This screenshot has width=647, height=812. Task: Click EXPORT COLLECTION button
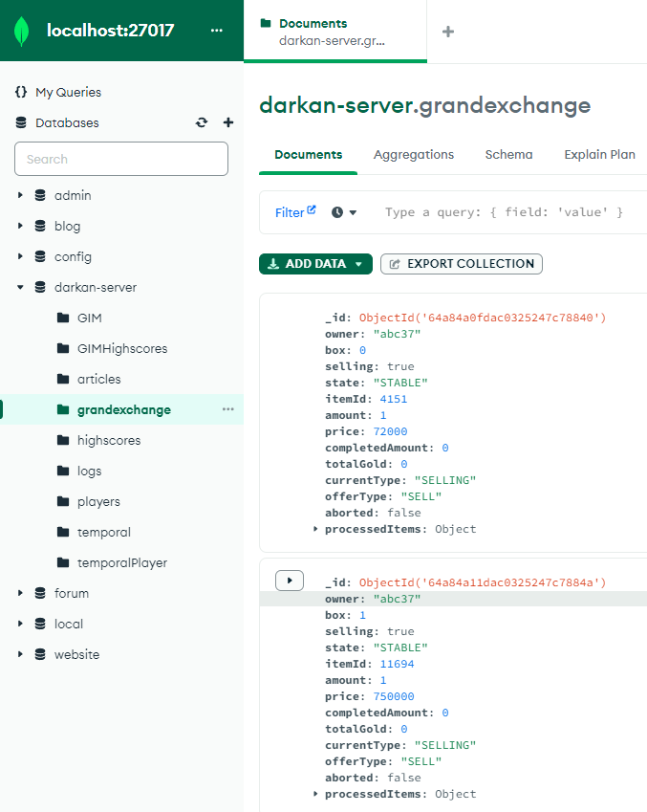click(462, 264)
